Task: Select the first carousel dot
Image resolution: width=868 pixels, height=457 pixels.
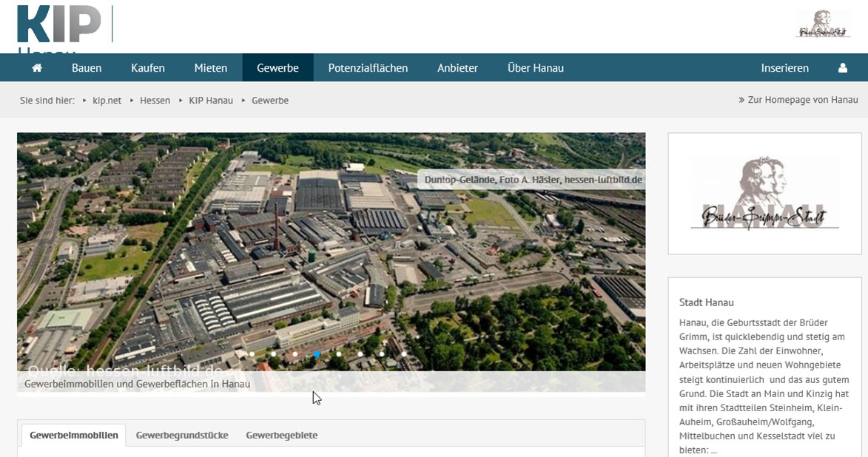Action: (x=252, y=354)
